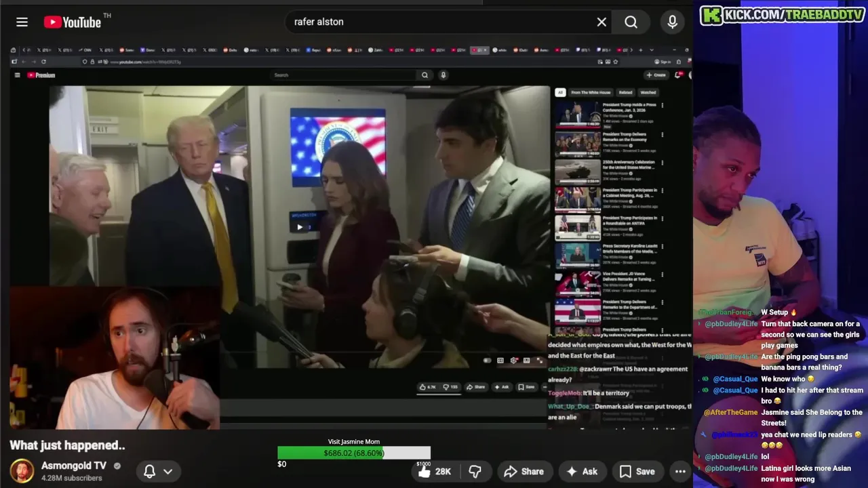The height and width of the screenshot is (488, 868).
Task: Click the inner YouTube search magnifier
Action: click(425, 75)
